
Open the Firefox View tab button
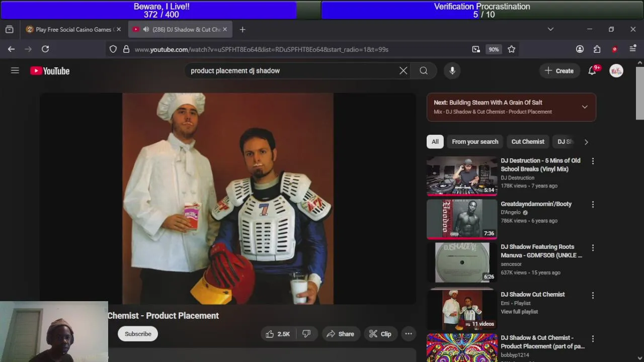tap(9, 30)
